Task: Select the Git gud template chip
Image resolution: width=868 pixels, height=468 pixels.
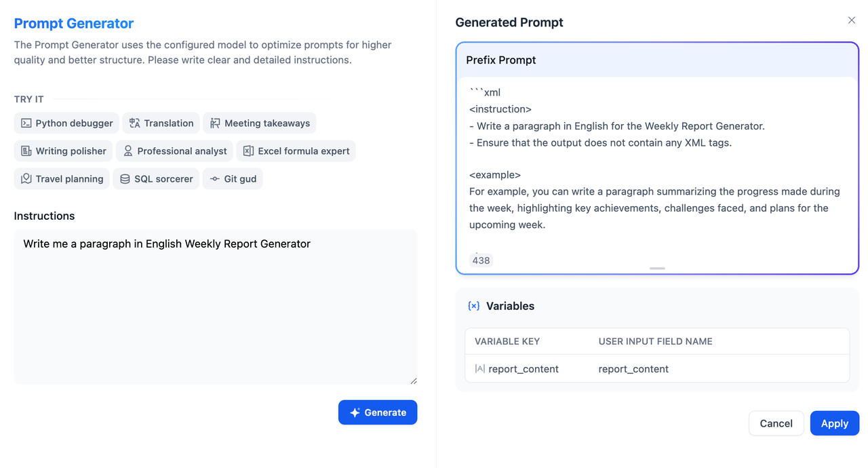Action: click(x=233, y=179)
